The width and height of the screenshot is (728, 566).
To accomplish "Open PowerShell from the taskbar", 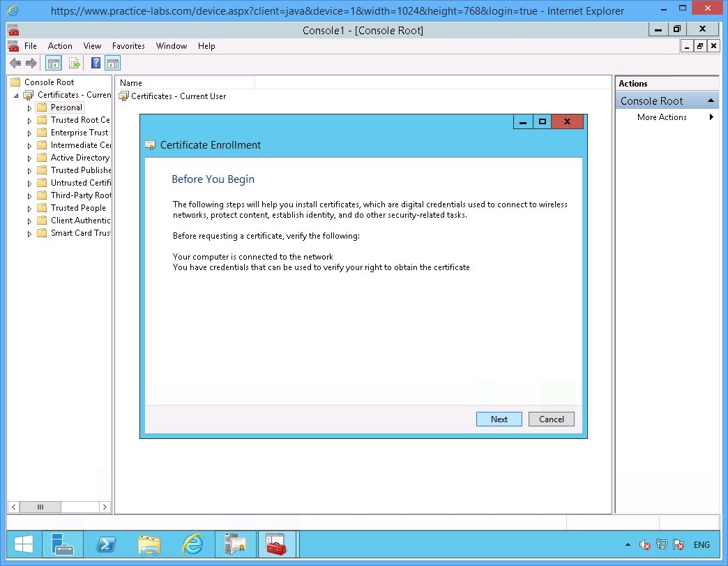I will [106, 544].
